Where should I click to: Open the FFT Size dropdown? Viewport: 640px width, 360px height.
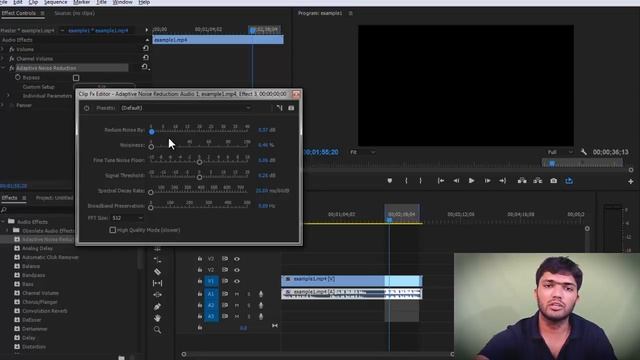point(127,218)
